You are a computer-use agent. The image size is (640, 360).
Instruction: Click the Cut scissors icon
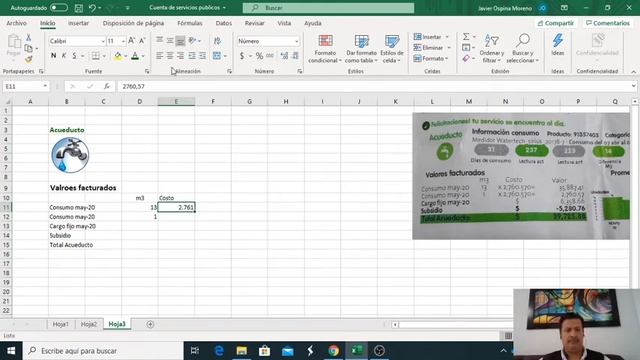(x=29, y=38)
